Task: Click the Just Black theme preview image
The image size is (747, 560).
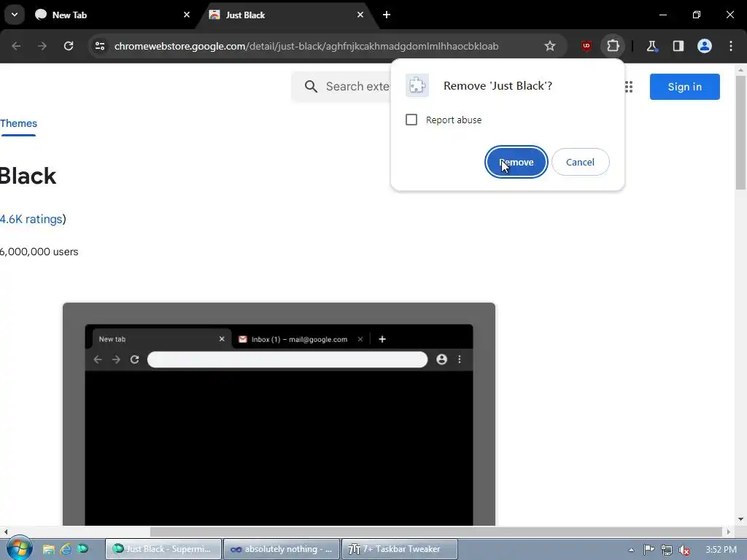Action: [x=279, y=414]
